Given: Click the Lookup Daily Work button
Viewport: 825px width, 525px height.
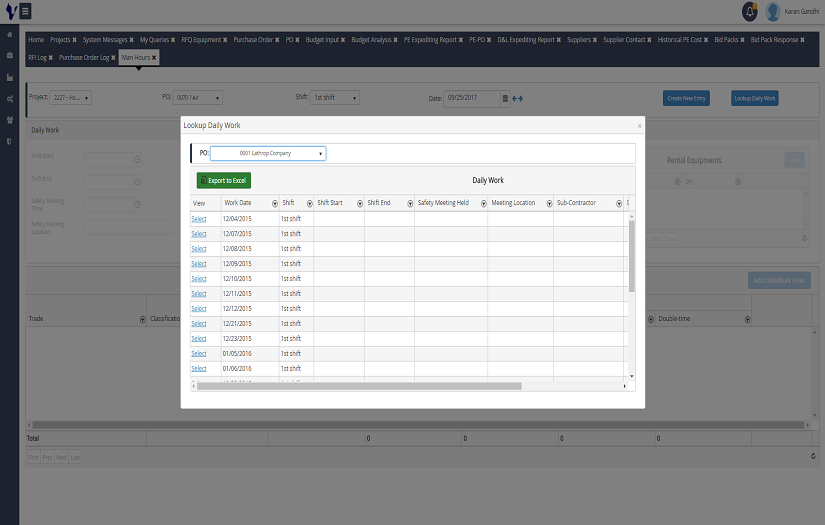Looking at the screenshot, I should pyautogui.click(x=754, y=98).
